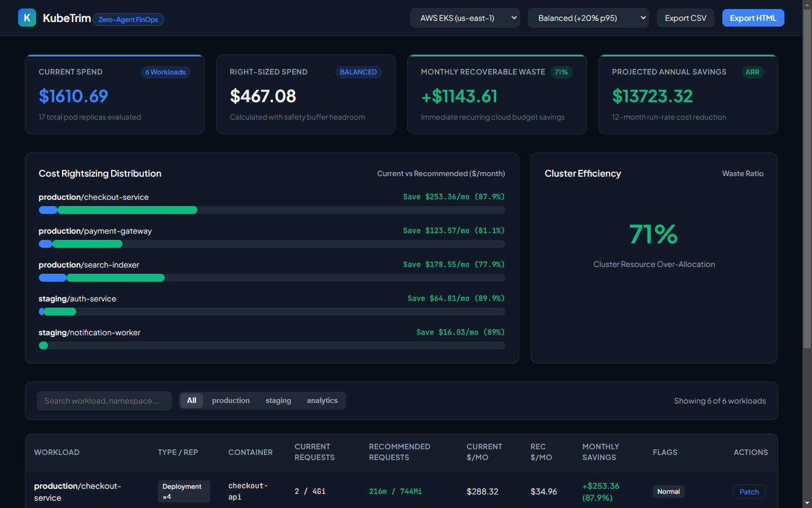Click the search-indexer cost bar

[272, 278]
